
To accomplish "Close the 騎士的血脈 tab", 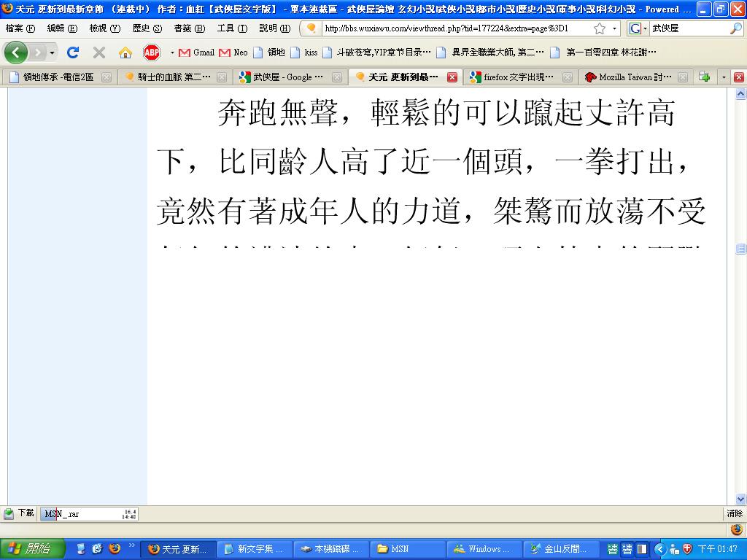I will pyautogui.click(x=222, y=77).
